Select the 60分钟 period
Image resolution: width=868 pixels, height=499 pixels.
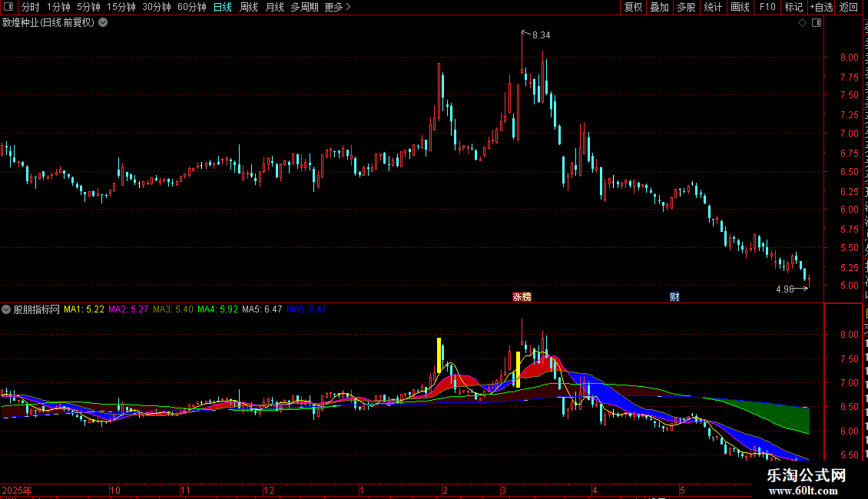pos(192,7)
